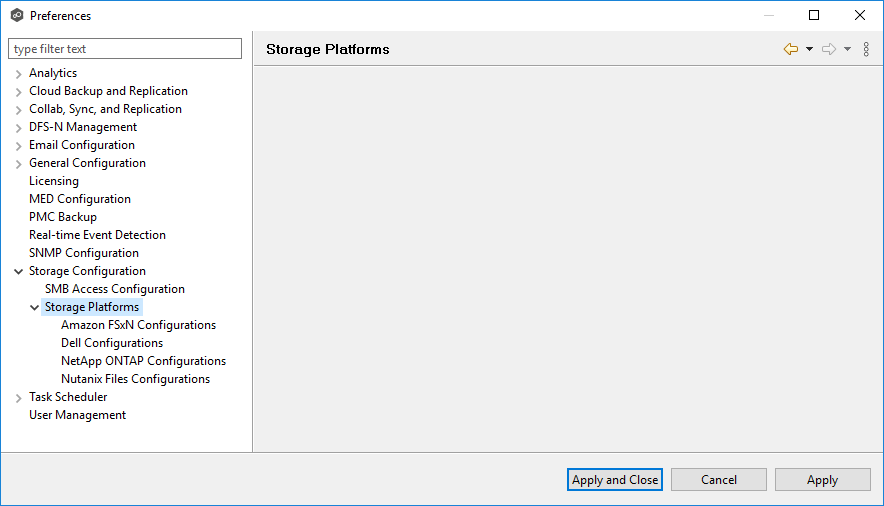Expand the Cloud Backup and Replication node

point(18,91)
